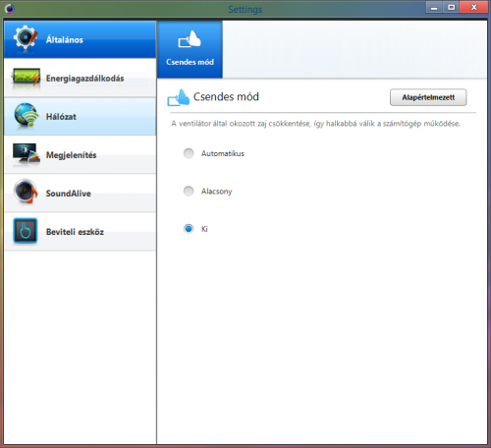Click the Hálózat globe Wi-Fi icon
This screenshot has height=448, width=491.
point(27,115)
